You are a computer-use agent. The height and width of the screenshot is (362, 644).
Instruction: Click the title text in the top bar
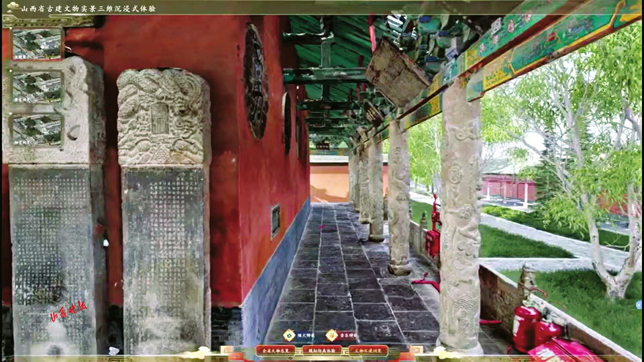(x=87, y=8)
